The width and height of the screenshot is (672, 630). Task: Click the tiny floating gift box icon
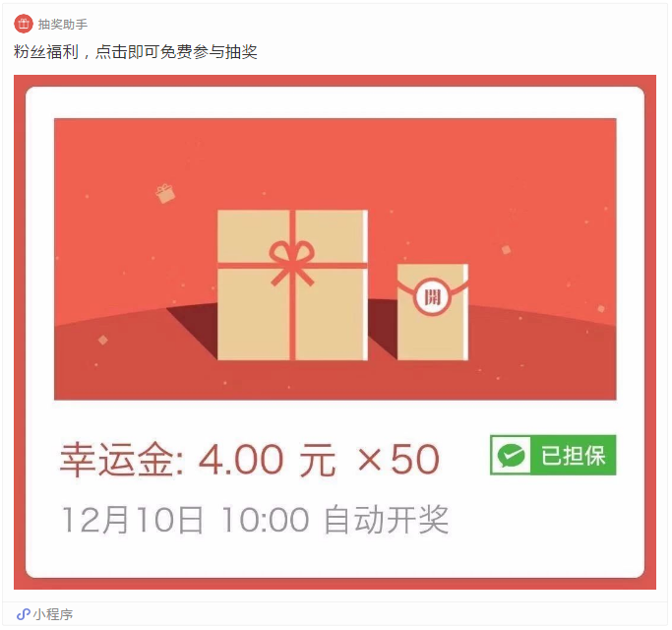tap(165, 193)
